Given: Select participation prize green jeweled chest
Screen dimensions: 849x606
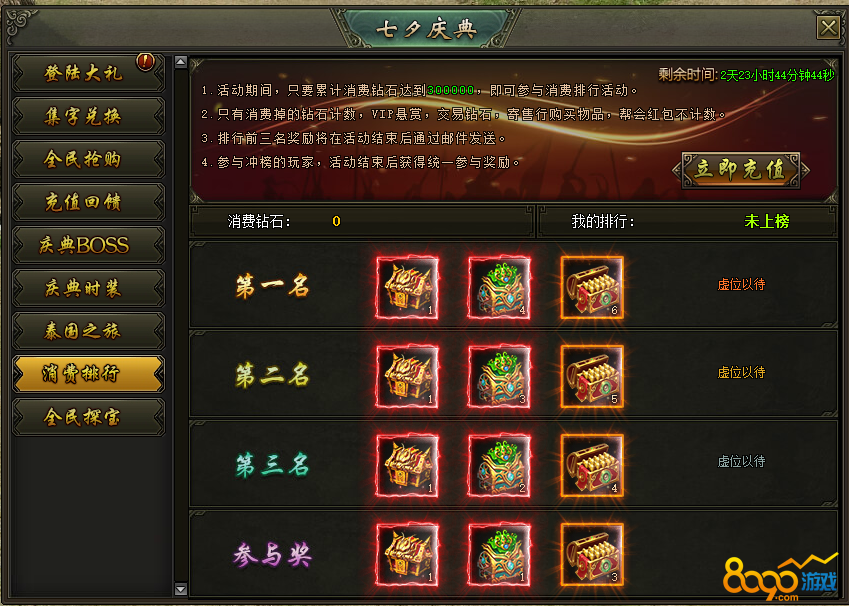Looking at the screenshot, I should tap(499, 555).
